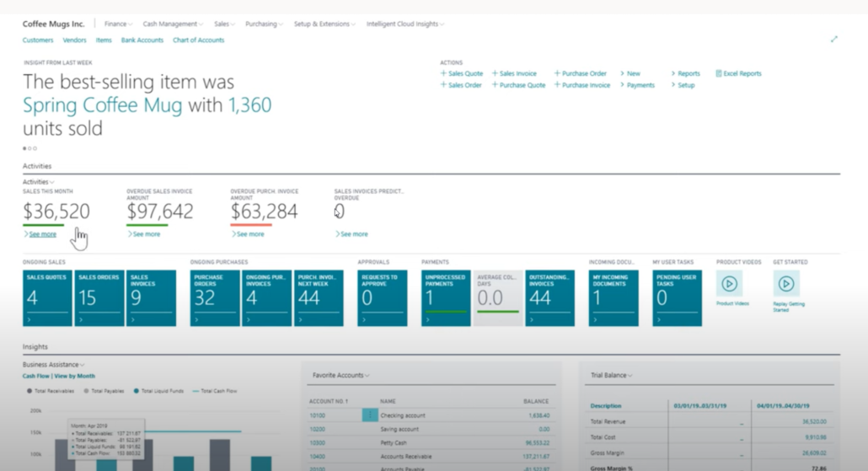The image size is (868, 471).
Task: Create a new Purchase Quote
Action: click(x=519, y=85)
